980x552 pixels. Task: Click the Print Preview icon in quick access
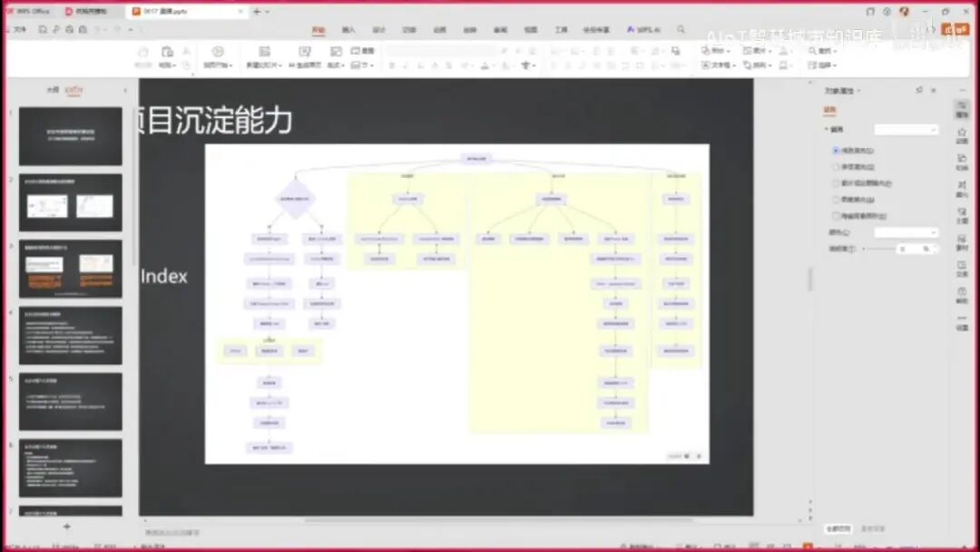click(x=83, y=29)
